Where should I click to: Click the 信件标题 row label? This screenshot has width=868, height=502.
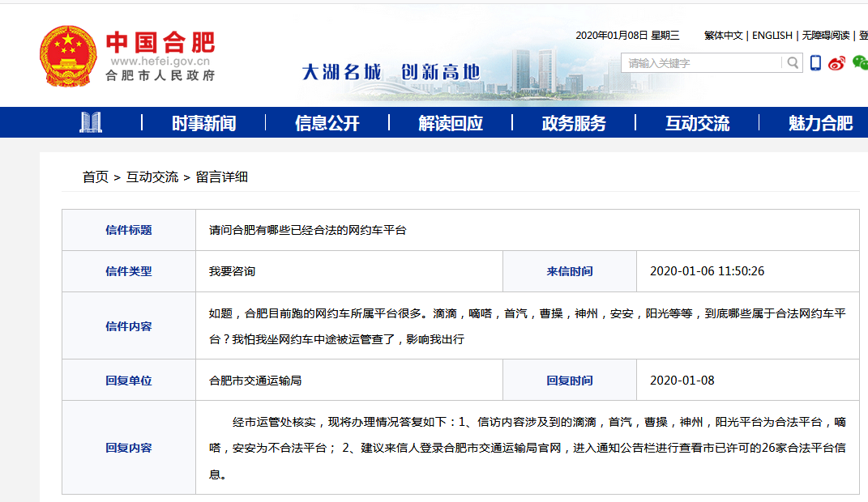tap(128, 230)
